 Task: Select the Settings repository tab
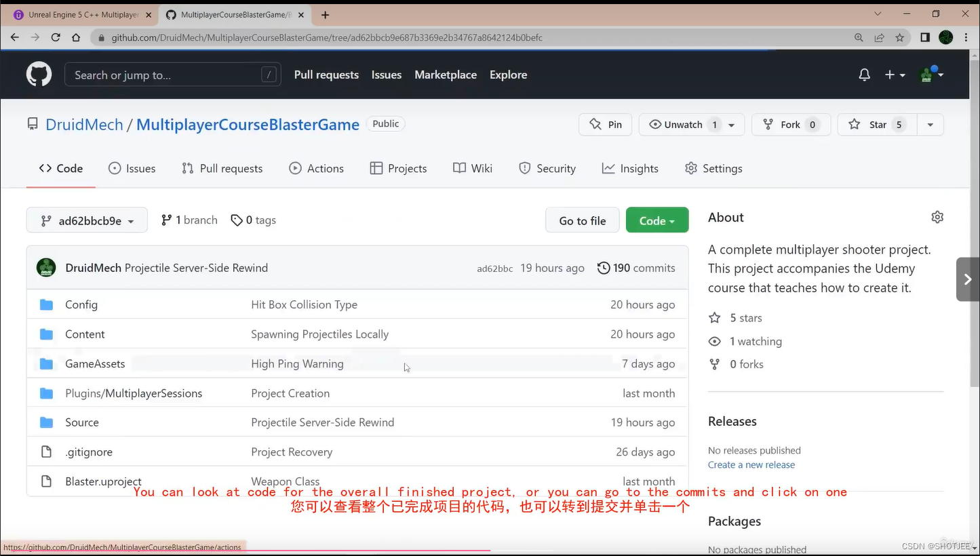pos(713,169)
